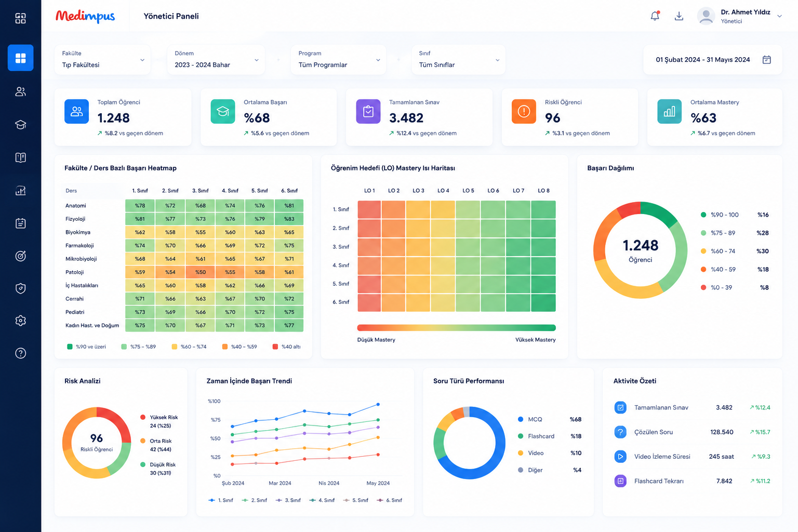Image resolution: width=798 pixels, height=532 pixels.
Task: Open the date range calendar picker
Action: pyautogui.click(x=713, y=60)
